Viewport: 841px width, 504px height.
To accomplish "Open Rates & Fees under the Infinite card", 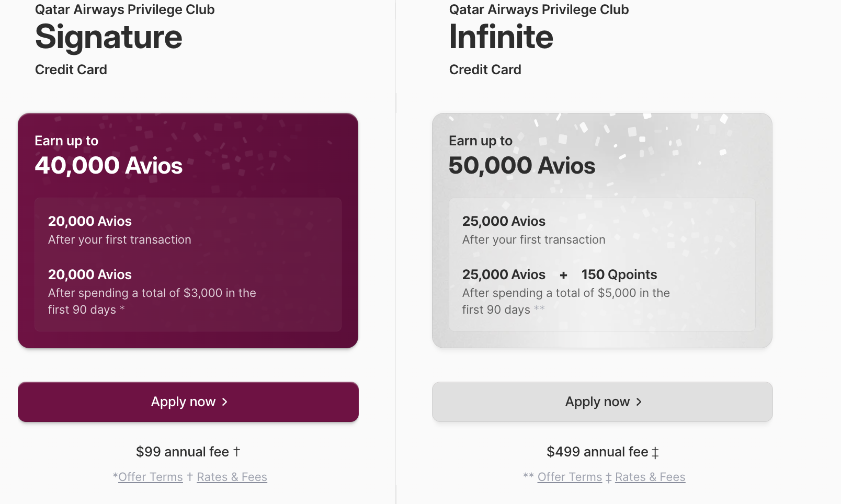I will point(650,476).
